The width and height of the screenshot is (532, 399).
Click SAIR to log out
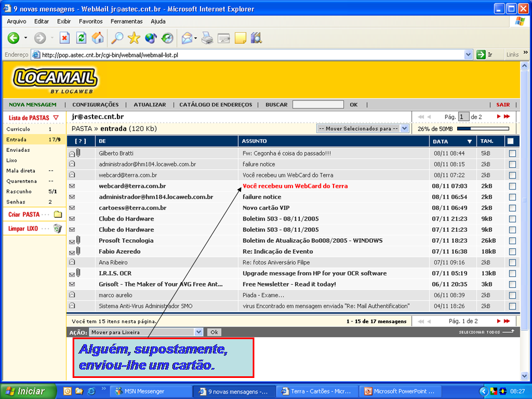[x=503, y=105]
